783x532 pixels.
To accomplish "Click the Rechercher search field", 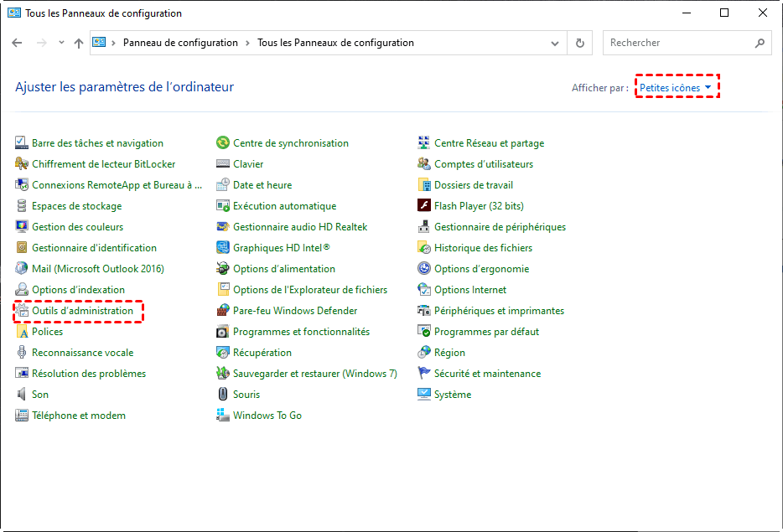I will pos(677,43).
